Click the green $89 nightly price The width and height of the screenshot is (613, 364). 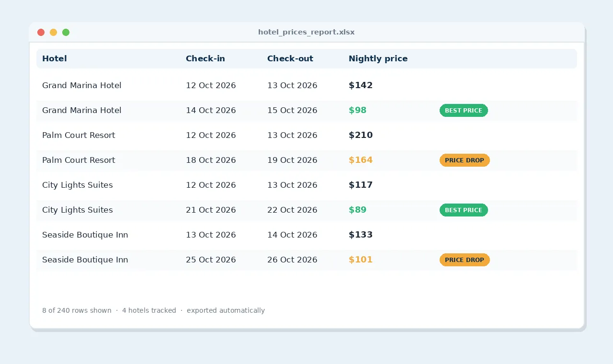pos(358,210)
